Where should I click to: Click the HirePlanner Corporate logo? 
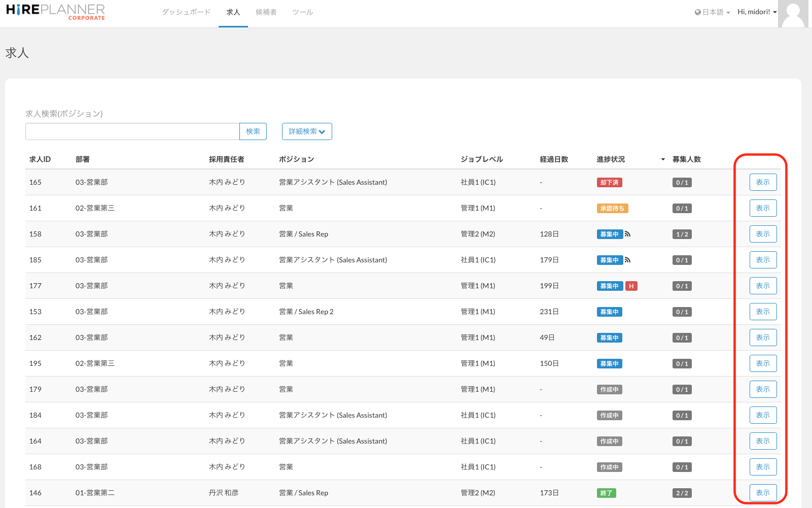55,12
